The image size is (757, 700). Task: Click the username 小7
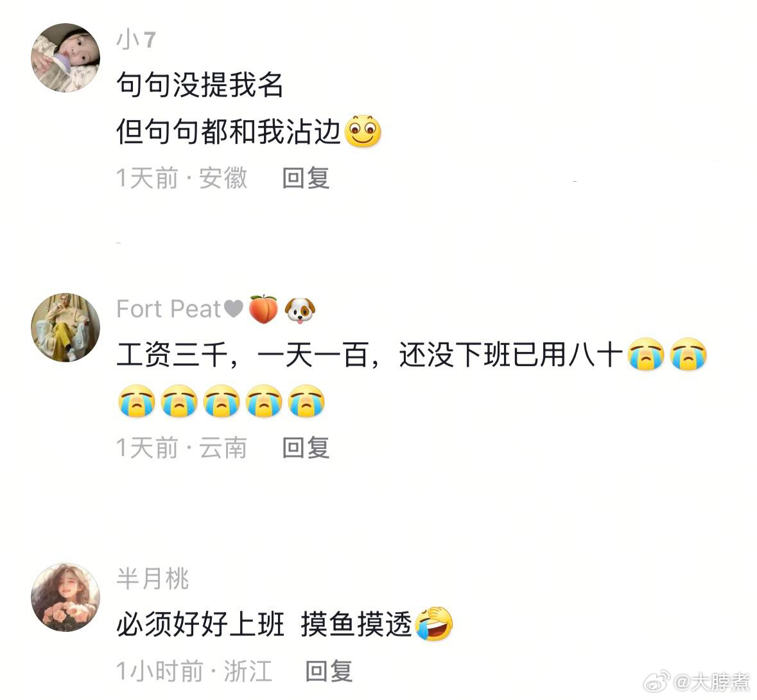click(x=136, y=39)
